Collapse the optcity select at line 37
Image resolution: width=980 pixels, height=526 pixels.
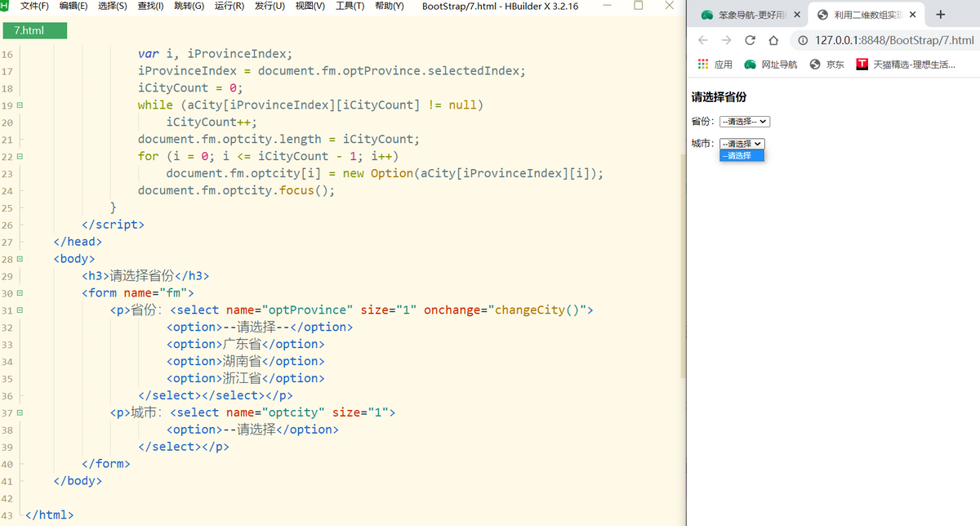[20, 412]
